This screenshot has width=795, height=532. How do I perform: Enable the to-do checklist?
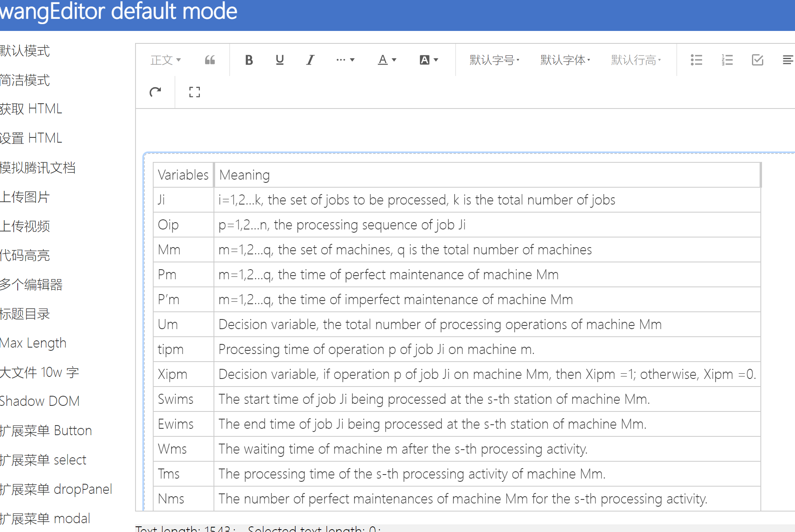click(x=758, y=59)
